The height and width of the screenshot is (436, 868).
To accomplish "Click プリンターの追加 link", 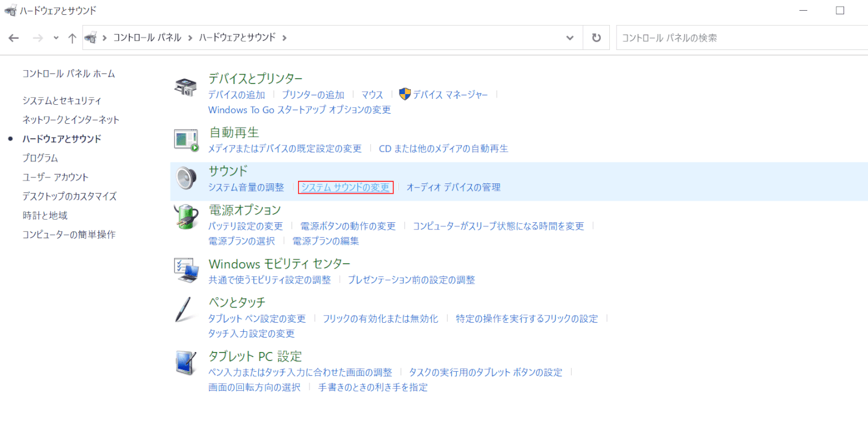I will coord(313,95).
